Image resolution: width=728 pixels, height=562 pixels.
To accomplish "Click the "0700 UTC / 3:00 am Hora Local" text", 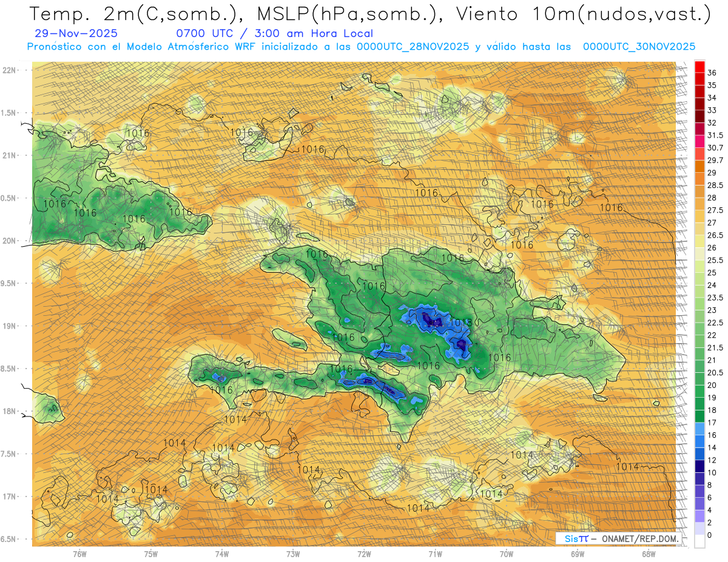I will click(x=274, y=33).
